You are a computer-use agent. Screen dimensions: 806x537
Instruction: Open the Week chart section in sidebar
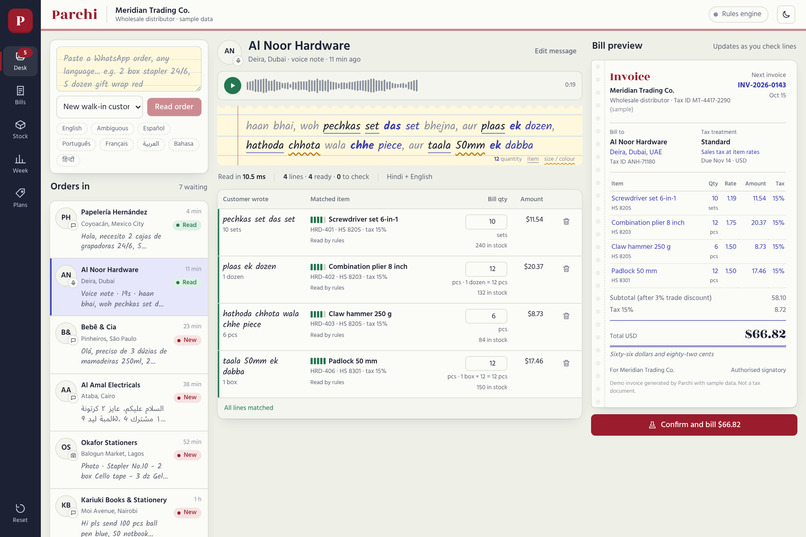(x=20, y=163)
